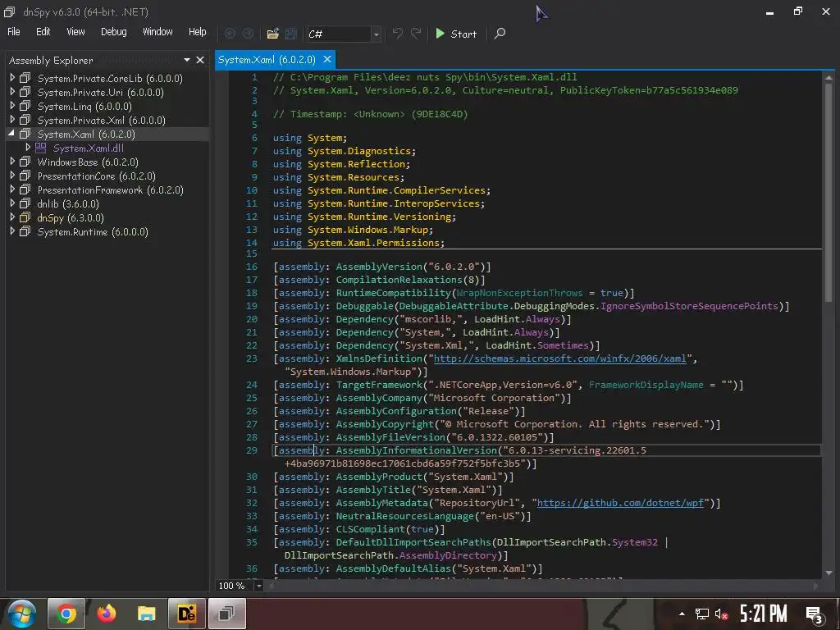Open search with the magnifier icon
Screen dimensions: 840x630
coord(500,34)
